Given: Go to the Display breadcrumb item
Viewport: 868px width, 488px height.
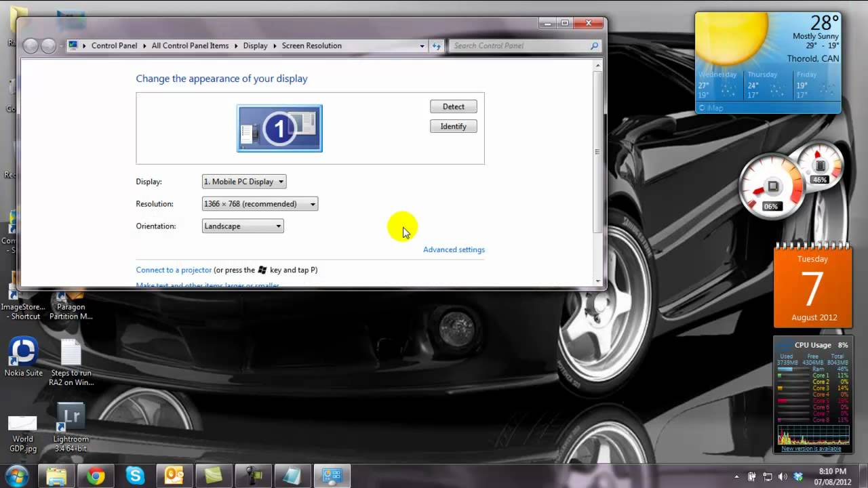Looking at the screenshot, I should (x=255, y=45).
